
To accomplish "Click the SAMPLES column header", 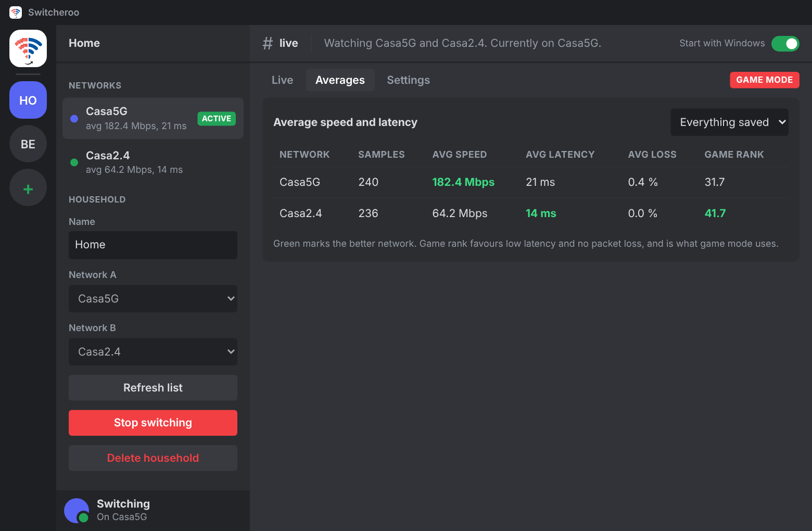I will point(382,155).
